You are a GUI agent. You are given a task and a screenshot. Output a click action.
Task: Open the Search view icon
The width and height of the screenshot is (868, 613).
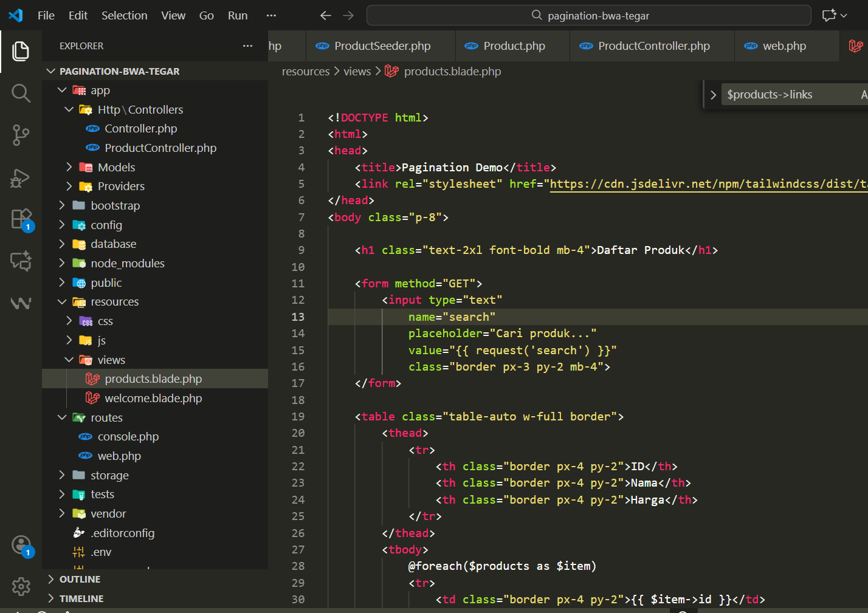pos(21,94)
